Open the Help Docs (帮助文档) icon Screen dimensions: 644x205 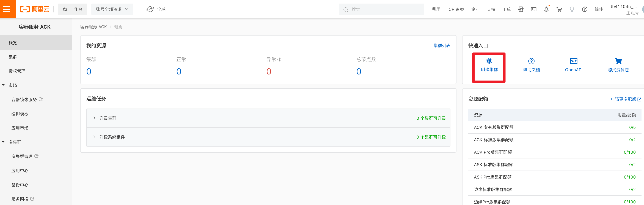click(531, 61)
